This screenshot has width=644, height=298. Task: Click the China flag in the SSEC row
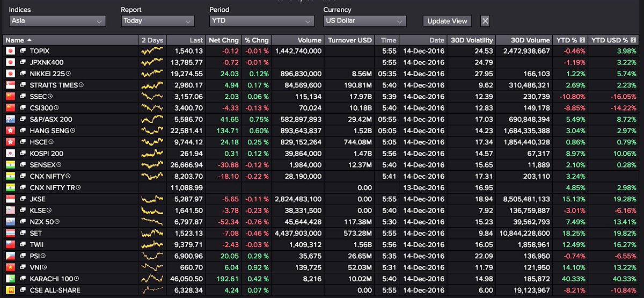coord(9,97)
